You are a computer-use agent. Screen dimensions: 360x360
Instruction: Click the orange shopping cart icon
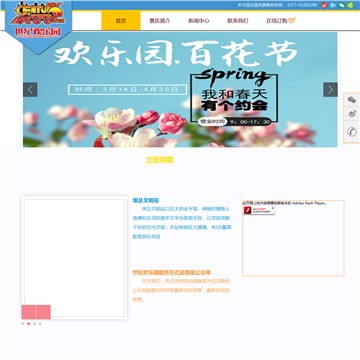coord(292,21)
